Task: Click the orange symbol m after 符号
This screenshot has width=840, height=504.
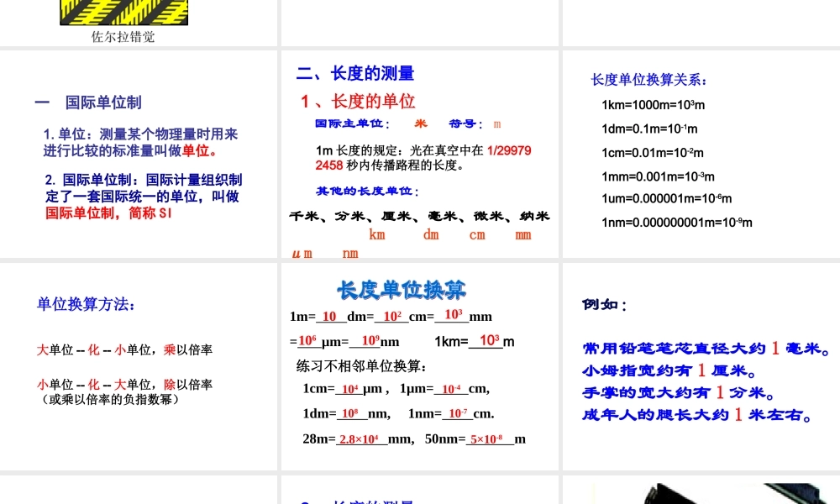Action: 496,123
